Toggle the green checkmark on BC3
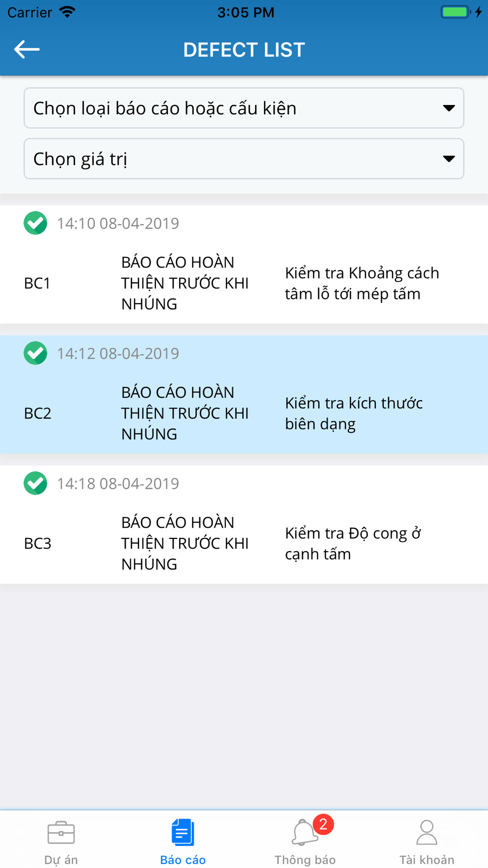The width and height of the screenshot is (488, 868). coord(36,483)
